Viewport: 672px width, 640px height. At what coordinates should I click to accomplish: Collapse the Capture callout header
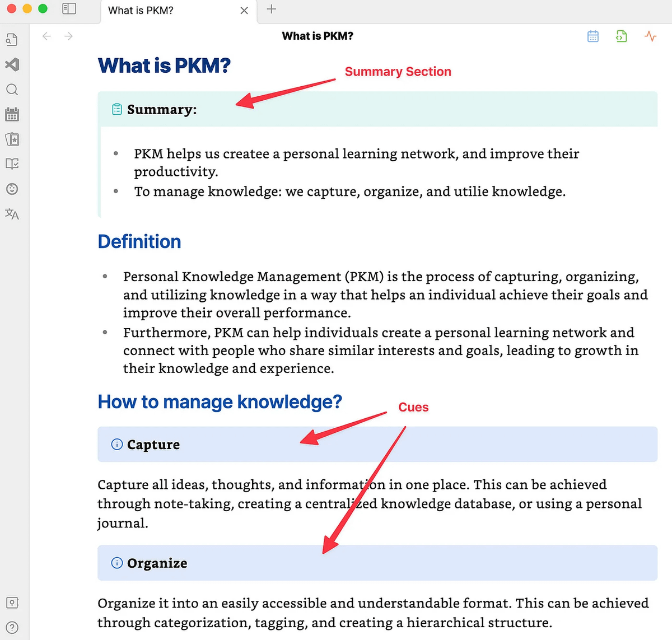153,445
